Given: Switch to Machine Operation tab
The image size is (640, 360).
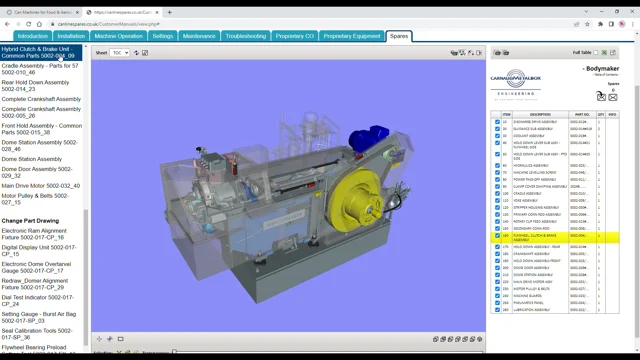Looking at the screenshot, I should 118,36.
